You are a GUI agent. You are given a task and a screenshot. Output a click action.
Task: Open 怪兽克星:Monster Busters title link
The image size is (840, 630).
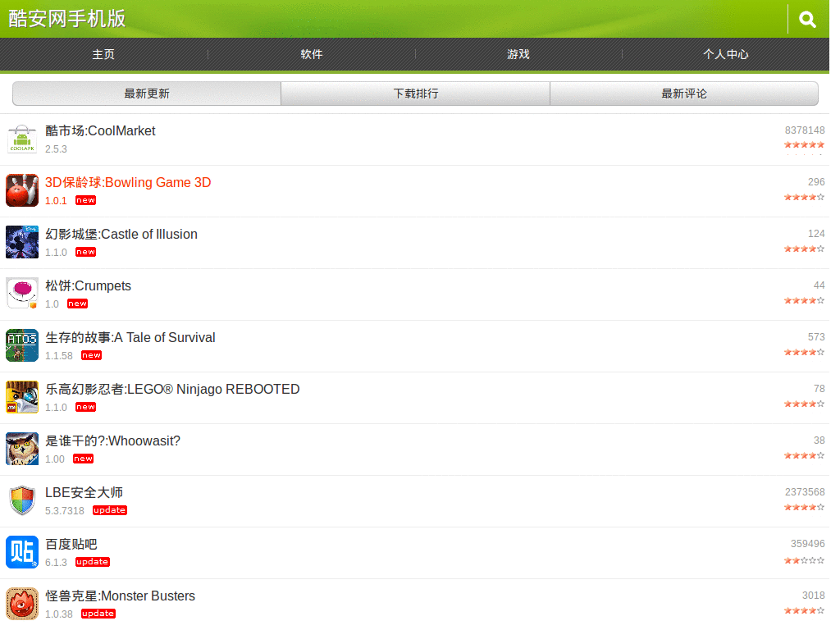(x=120, y=596)
